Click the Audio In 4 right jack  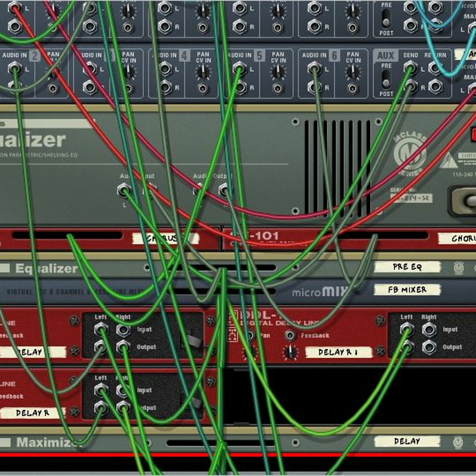(165, 87)
